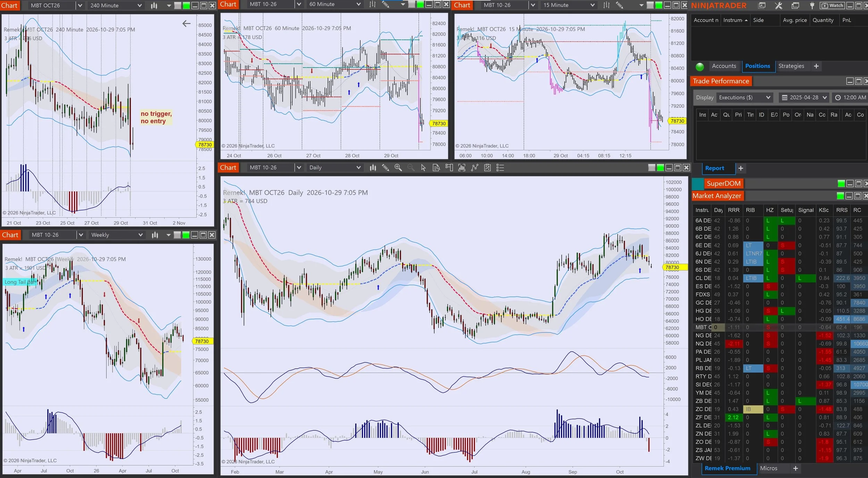
Task: Click Zoom In magnifier on Daily chart
Action: pos(398,168)
